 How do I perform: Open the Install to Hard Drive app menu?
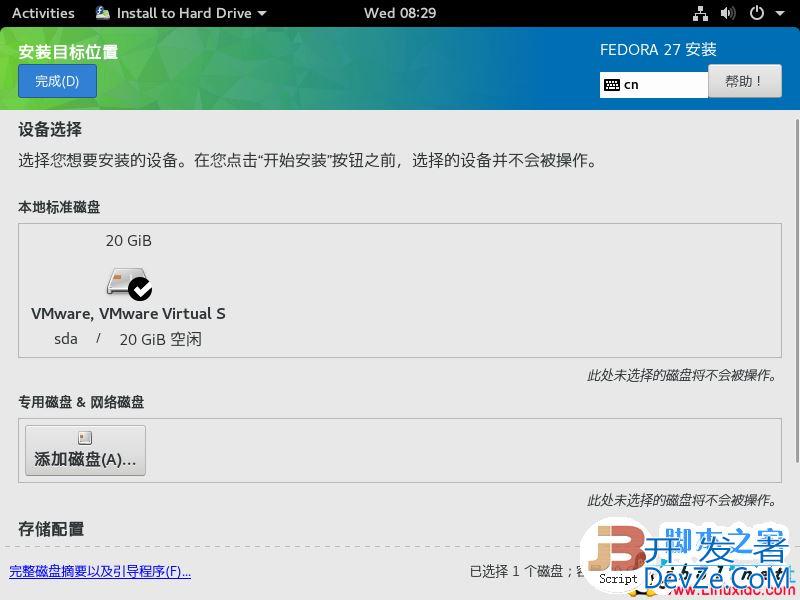[x=181, y=13]
